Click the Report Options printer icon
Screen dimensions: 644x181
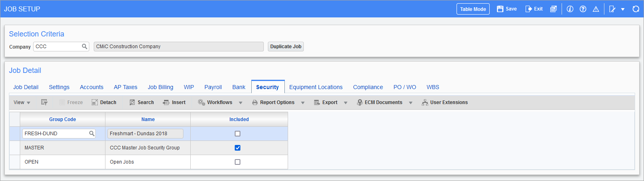[x=255, y=102]
